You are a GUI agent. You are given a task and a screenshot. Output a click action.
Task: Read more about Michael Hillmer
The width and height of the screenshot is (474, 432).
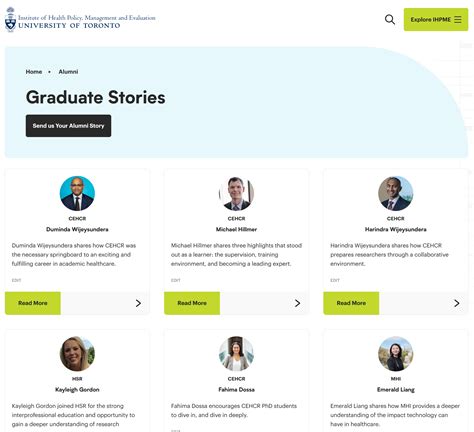click(x=192, y=303)
